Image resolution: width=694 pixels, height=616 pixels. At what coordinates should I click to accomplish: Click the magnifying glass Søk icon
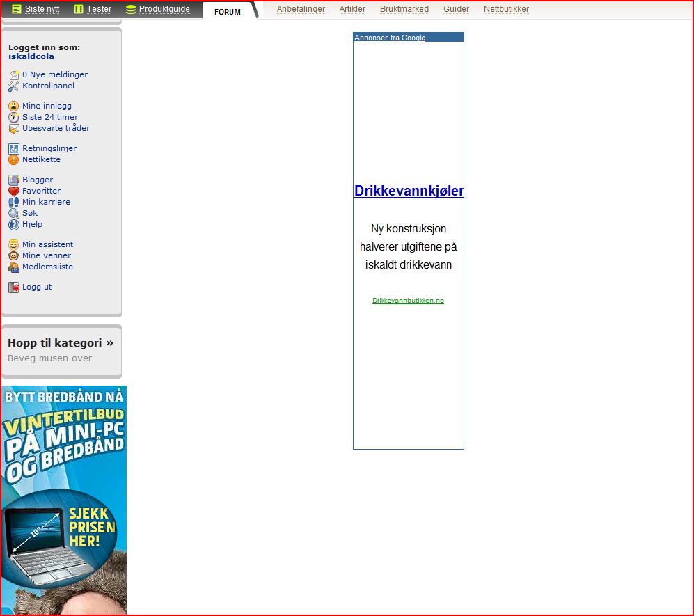(x=14, y=213)
